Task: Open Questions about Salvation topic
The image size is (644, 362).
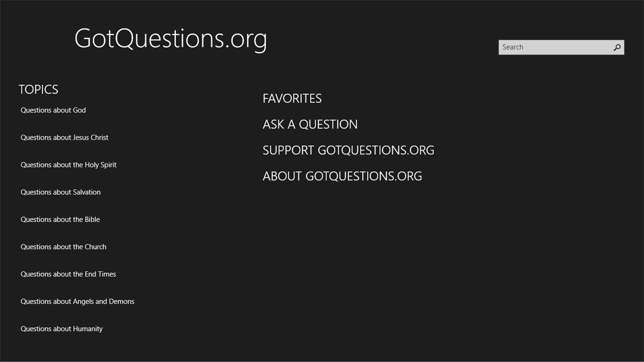Action: pos(60,192)
